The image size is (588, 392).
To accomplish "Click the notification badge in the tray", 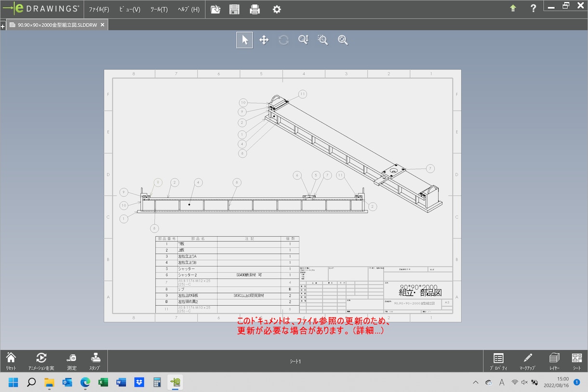I will (x=577, y=382).
